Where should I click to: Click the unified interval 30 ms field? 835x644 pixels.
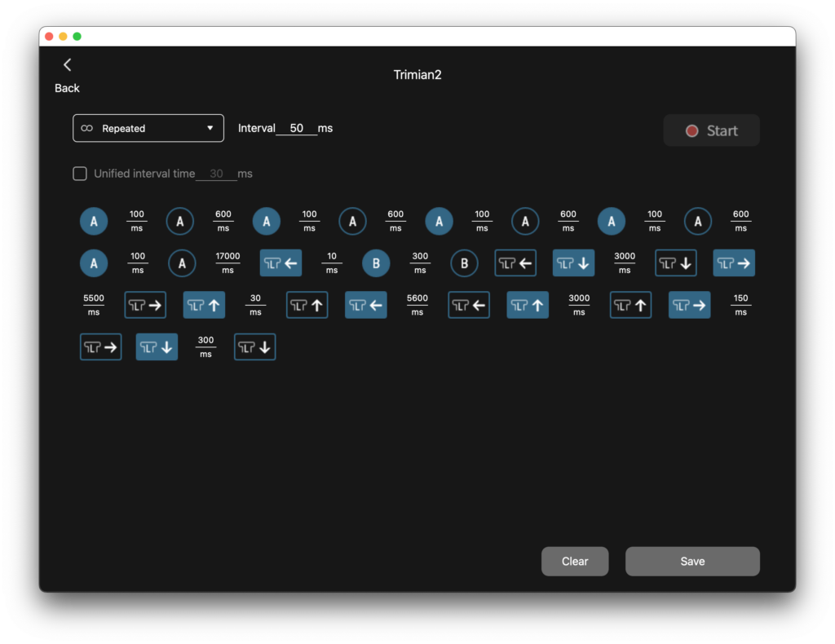[x=216, y=174]
